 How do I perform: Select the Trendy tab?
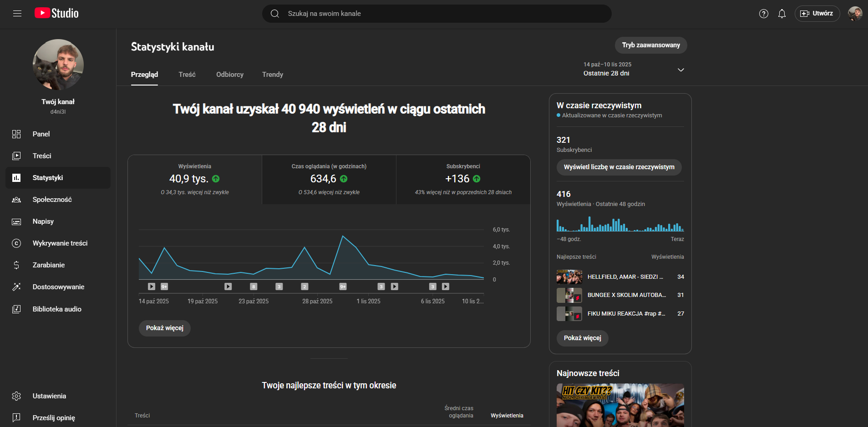(272, 75)
